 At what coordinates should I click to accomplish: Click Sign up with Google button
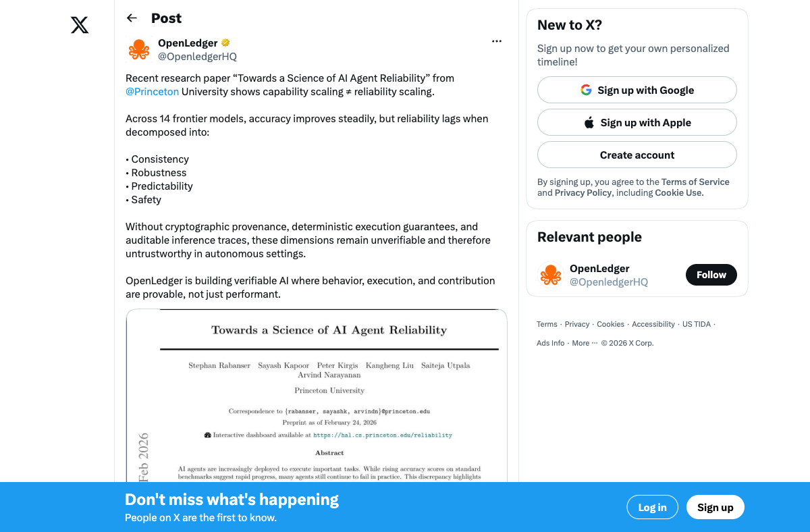click(637, 90)
